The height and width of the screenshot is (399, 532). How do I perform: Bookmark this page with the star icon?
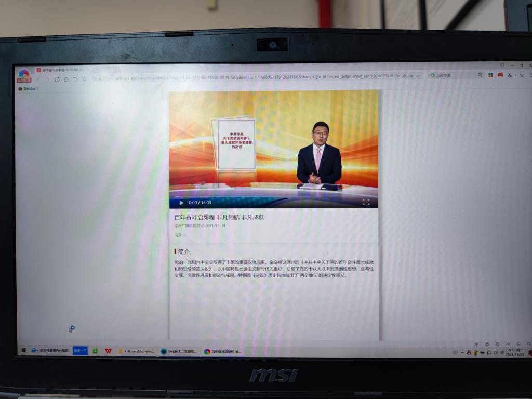(x=411, y=76)
